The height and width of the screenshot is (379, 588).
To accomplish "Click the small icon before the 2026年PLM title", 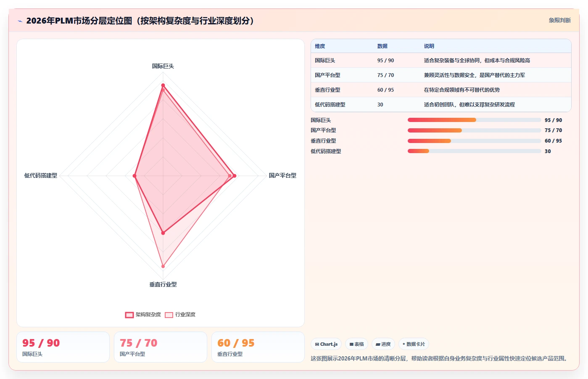I will [x=20, y=21].
